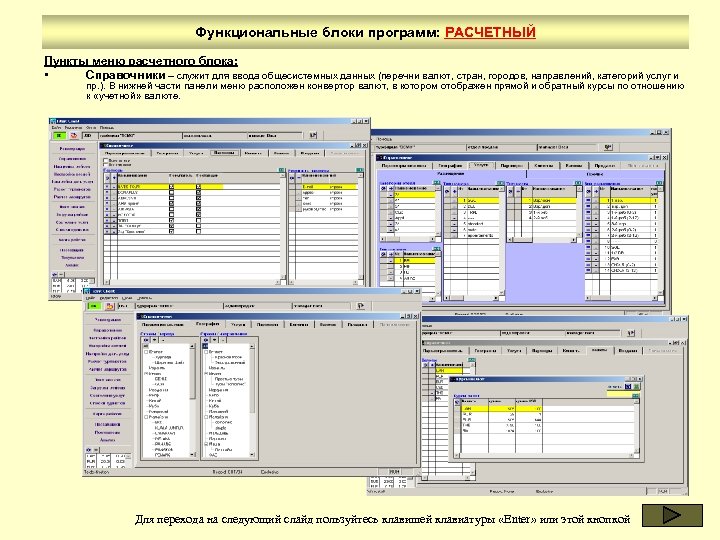Image resolution: width=720 pixels, height=540 pixels.
Task: Click the first toolbar icon above the countries tree
Action: tap(146, 340)
